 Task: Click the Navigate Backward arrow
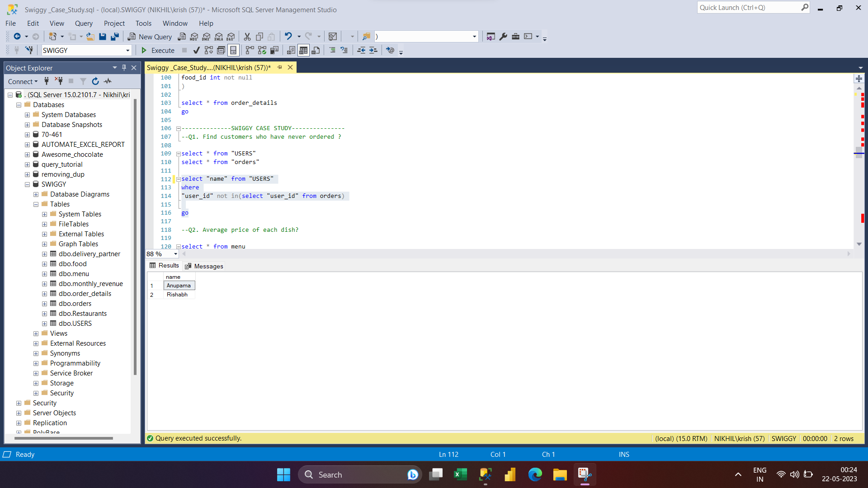coord(17,37)
